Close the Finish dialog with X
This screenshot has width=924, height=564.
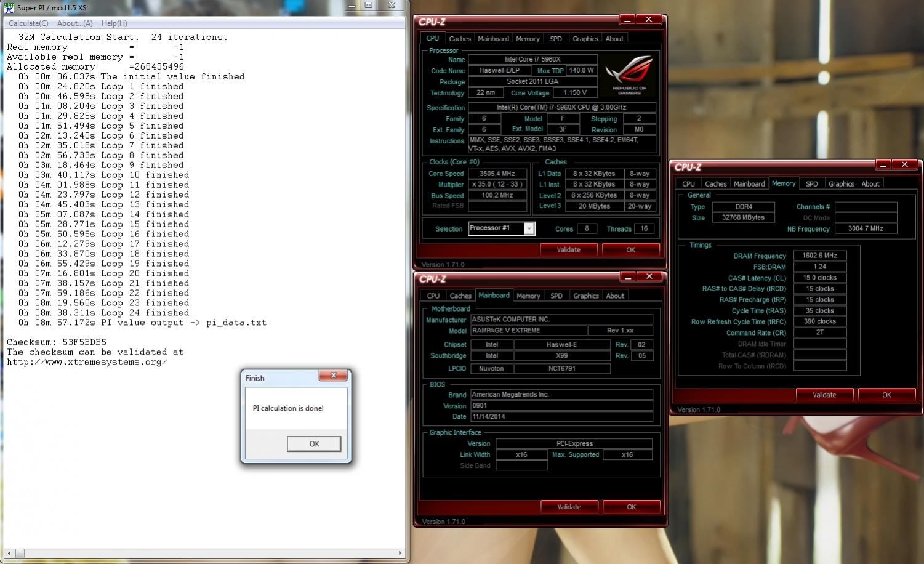click(334, 376)
